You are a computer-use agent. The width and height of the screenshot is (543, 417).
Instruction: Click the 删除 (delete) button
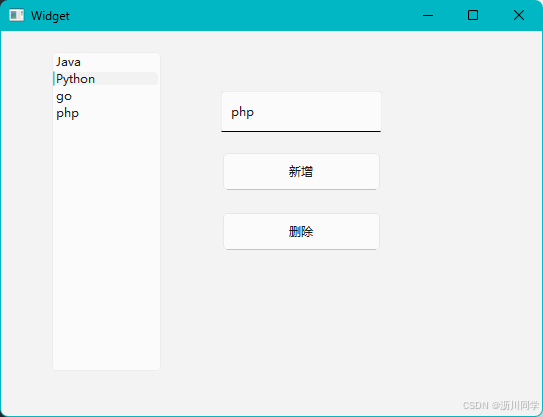[x=301, y=231]
